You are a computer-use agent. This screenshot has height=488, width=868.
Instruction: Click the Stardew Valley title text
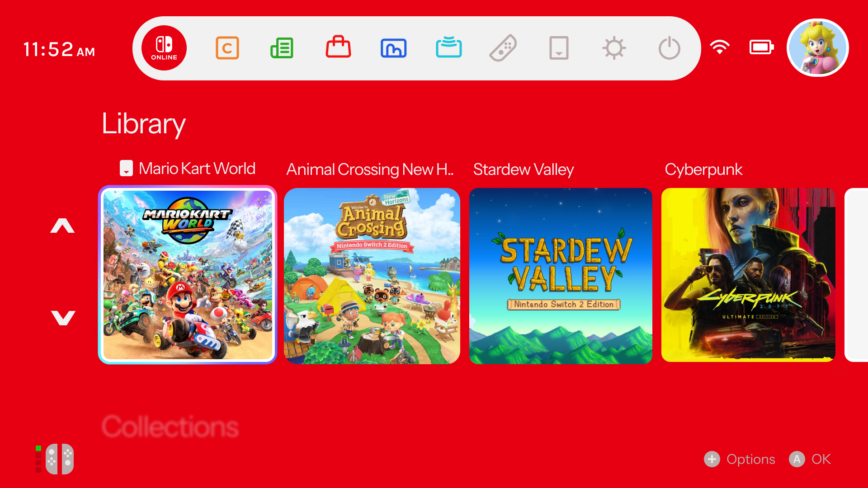click(523, 169)
